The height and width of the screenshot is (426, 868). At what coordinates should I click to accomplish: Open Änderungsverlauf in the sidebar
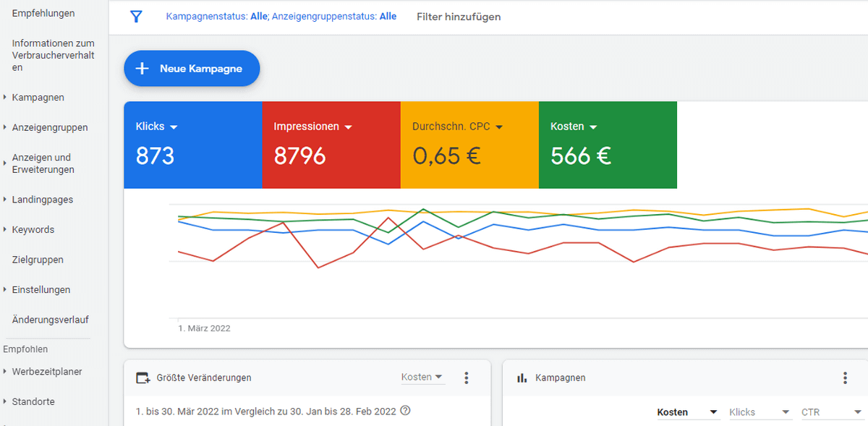(x=51, y=320)
